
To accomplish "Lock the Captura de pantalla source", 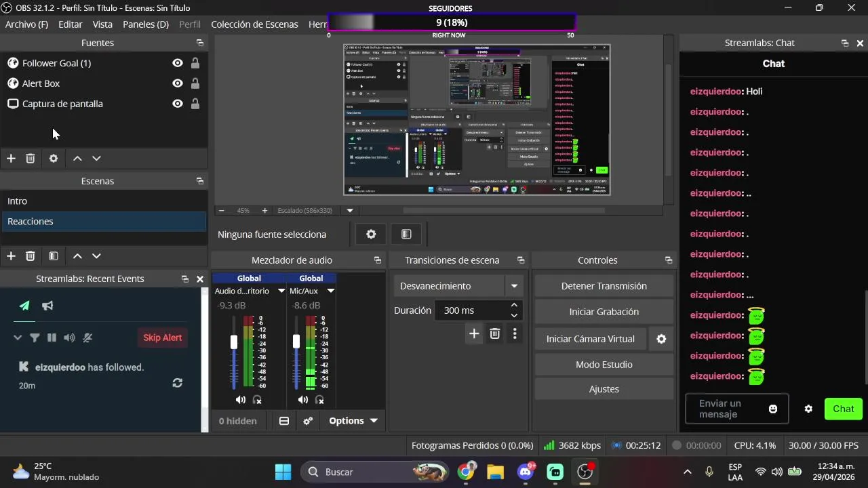I will [195, 104].
